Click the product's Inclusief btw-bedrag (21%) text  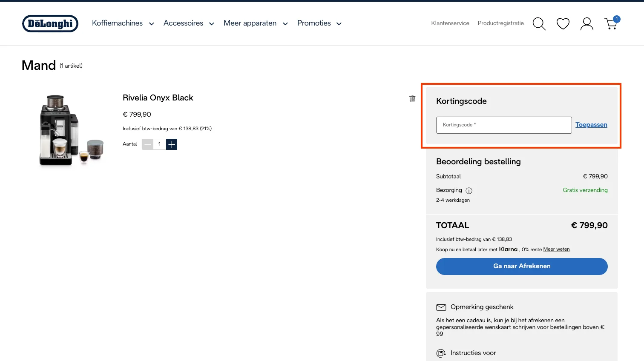pyautogui.click(x=167, y=129)
